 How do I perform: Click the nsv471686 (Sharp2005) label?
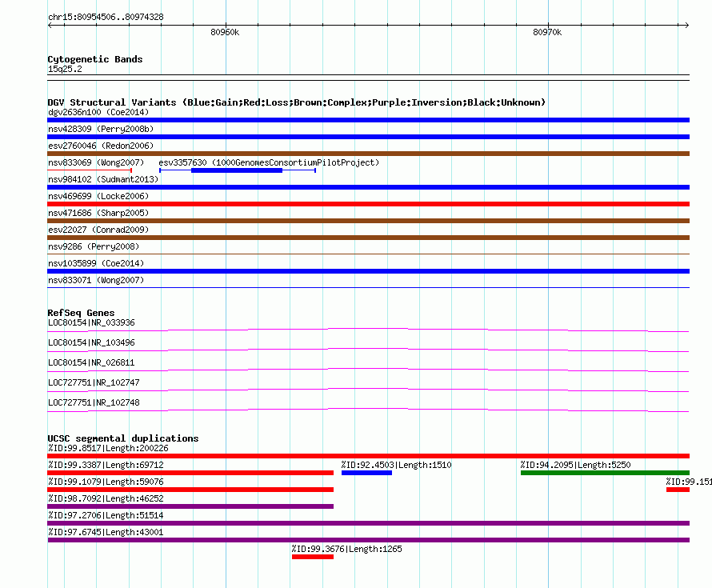(98, 213)
